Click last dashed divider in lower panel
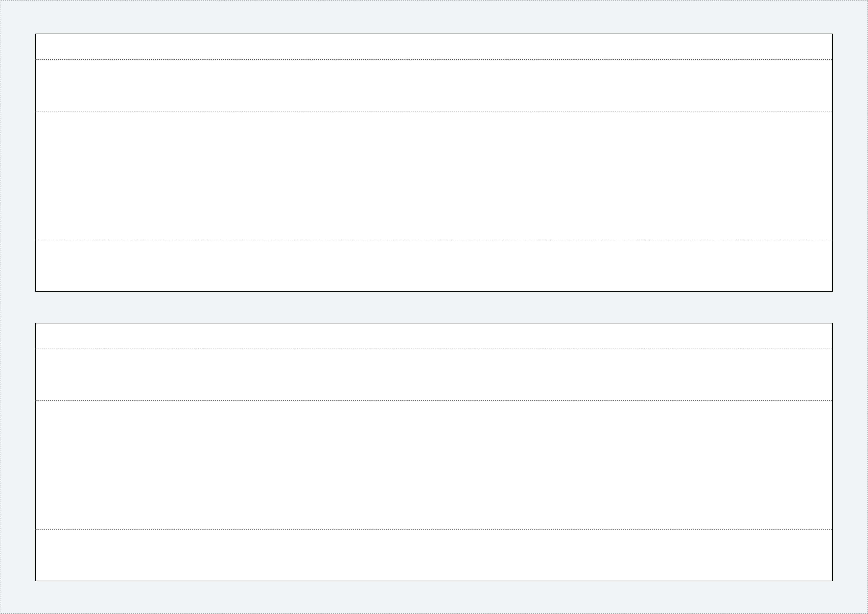868x614 pixels. [x=434, y=529]
